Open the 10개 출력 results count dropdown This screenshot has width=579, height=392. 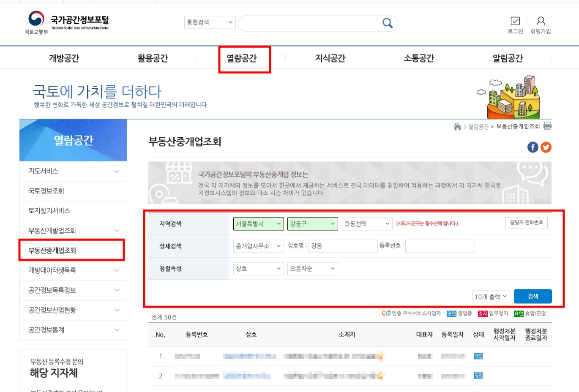pyautogui.click(x=491, y=296)
